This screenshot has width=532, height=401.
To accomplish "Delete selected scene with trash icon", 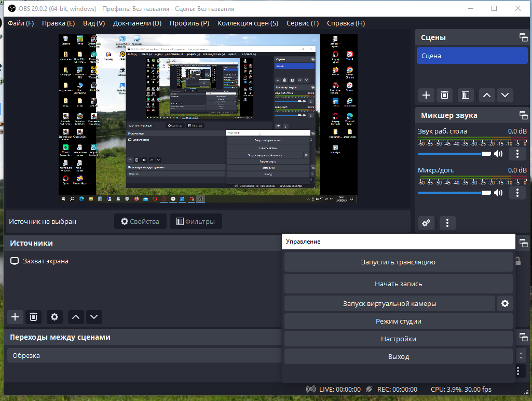I will (444, 95).
